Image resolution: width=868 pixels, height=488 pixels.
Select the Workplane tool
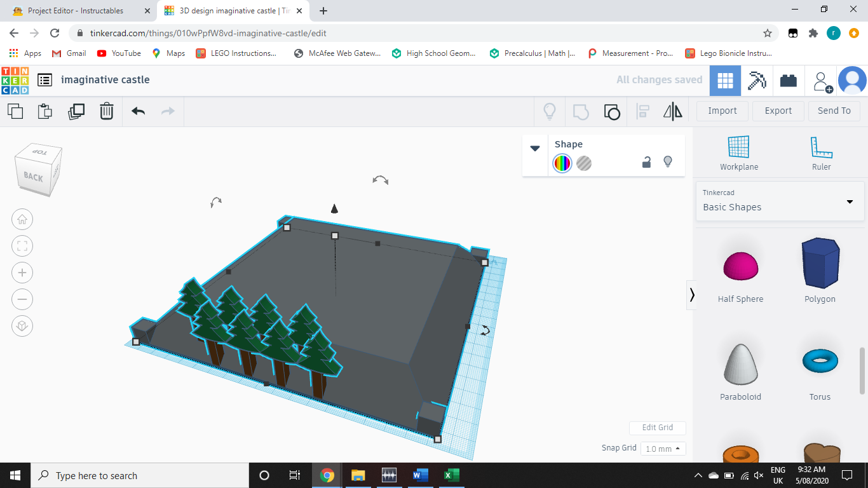[739, 154]
